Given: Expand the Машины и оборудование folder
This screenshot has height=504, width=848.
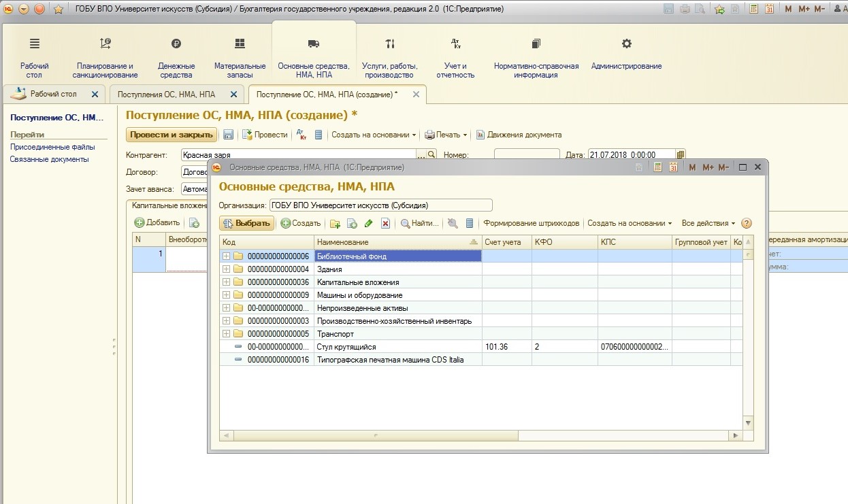Looking at the screenshot, I should tap(227, 295).
